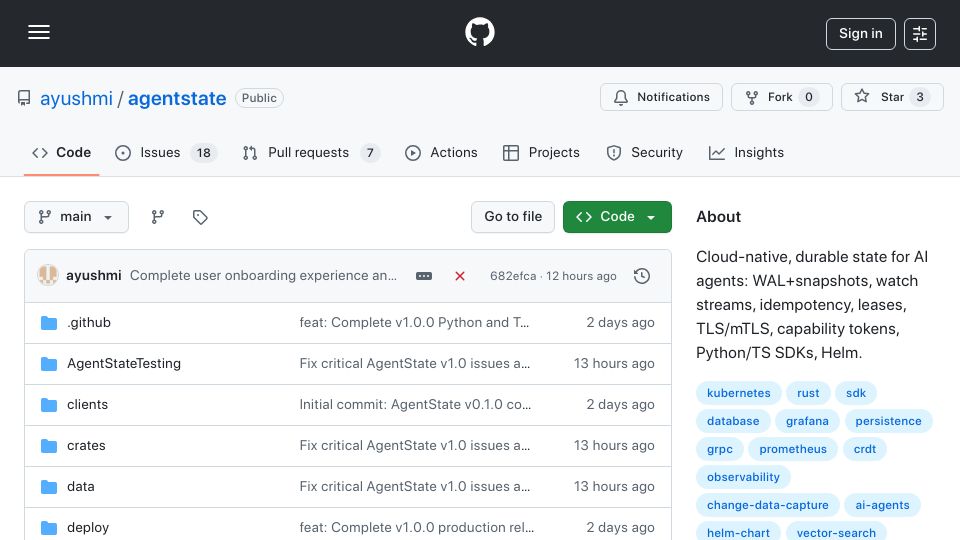Click ayushmi's avatar in commit row

[x=48, y=276]
